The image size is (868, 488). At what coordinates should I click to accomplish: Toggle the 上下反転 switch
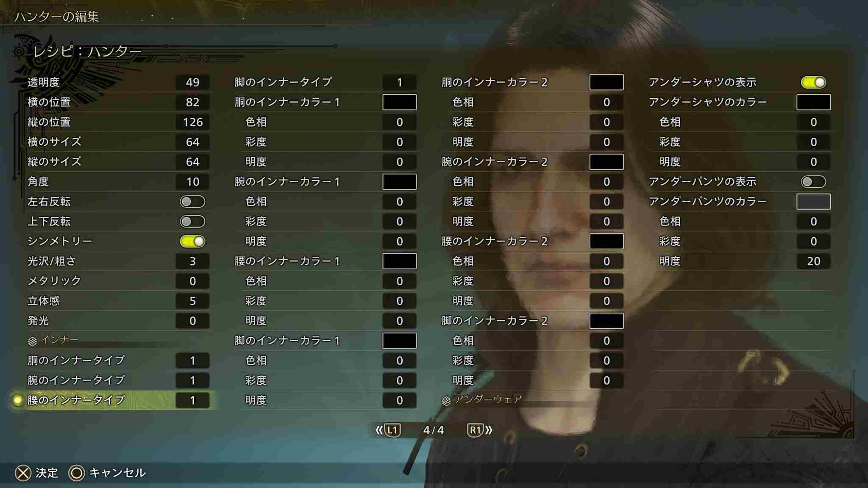192,222
